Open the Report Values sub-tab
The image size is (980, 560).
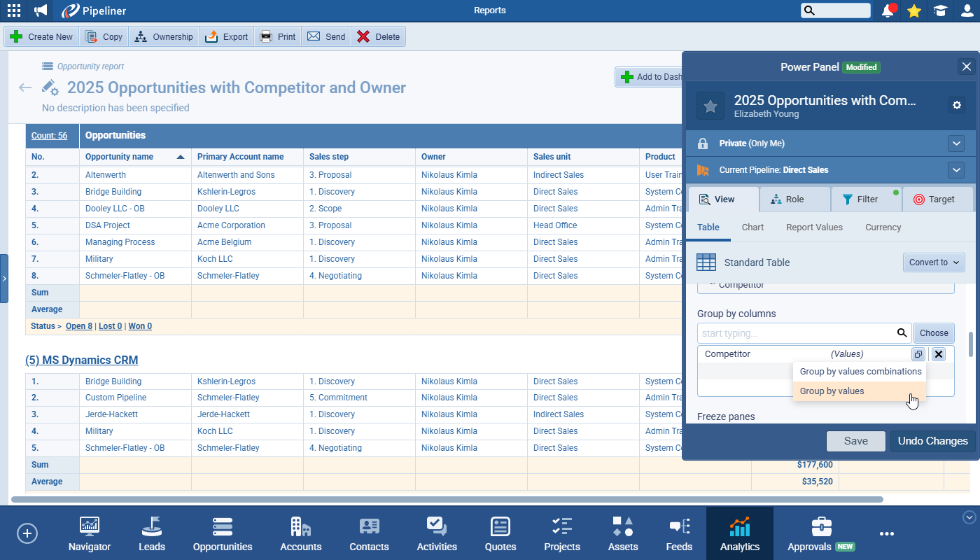[814, 227]
